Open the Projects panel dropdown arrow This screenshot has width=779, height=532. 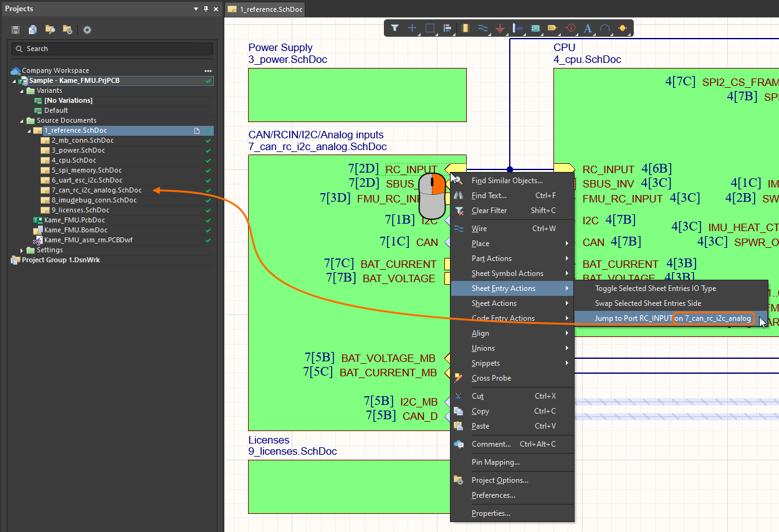tap(196, 9)
